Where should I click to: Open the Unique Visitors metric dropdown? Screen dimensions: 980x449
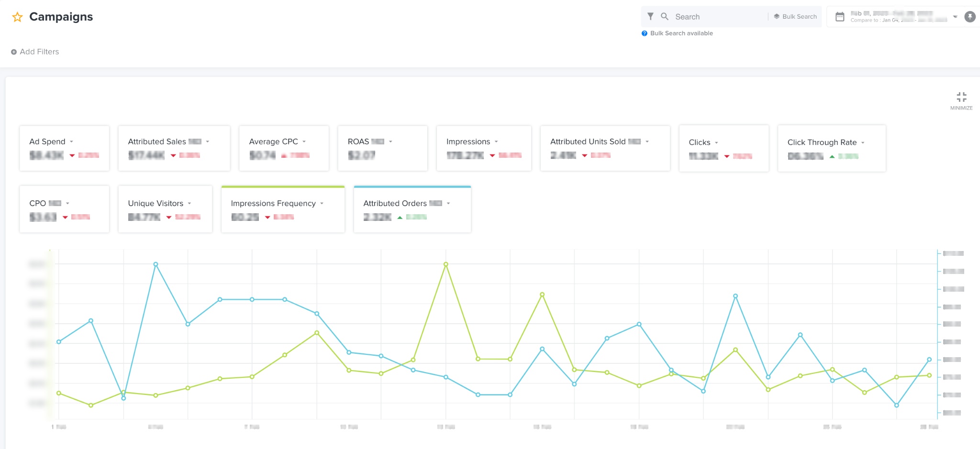click(189, 203)
